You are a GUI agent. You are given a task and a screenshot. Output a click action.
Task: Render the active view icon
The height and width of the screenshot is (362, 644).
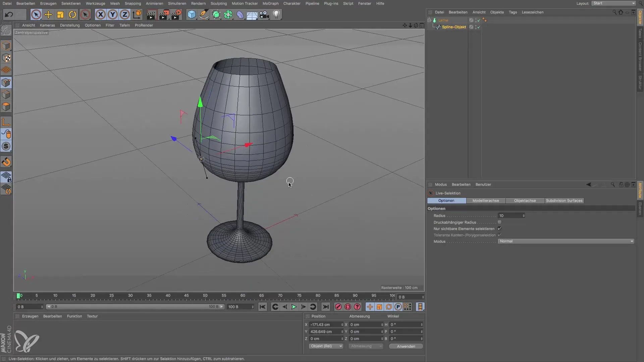[152, 15]
